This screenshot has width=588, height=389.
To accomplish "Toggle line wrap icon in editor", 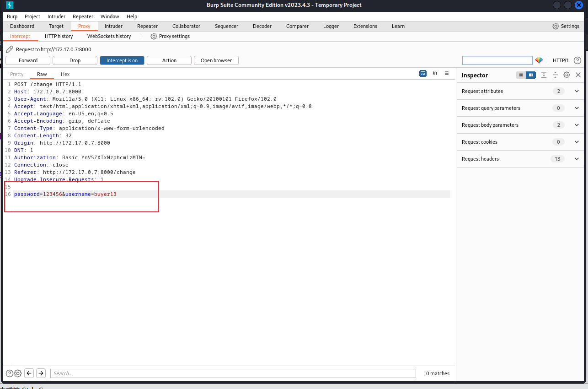I will [x=423, y=73].
